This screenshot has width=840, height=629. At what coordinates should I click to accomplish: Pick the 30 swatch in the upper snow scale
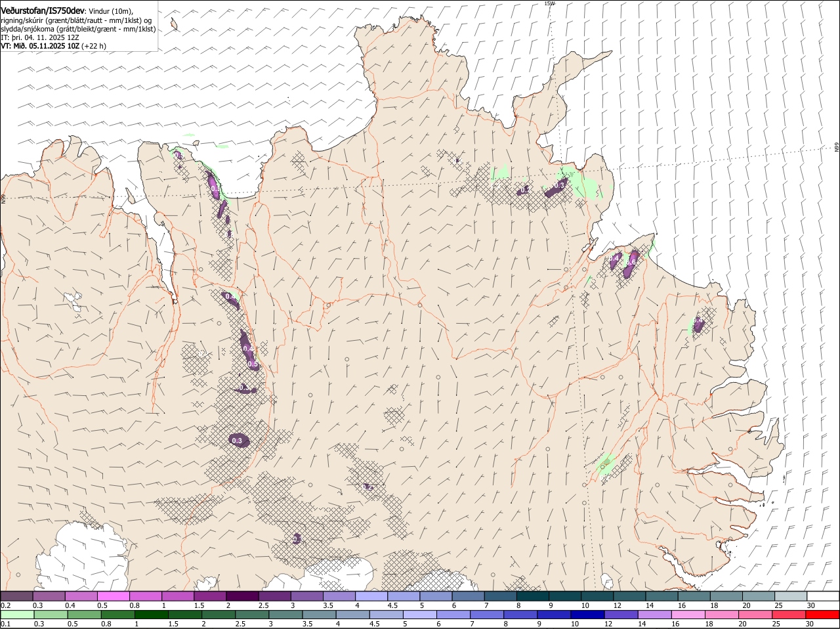coord(823,596)
